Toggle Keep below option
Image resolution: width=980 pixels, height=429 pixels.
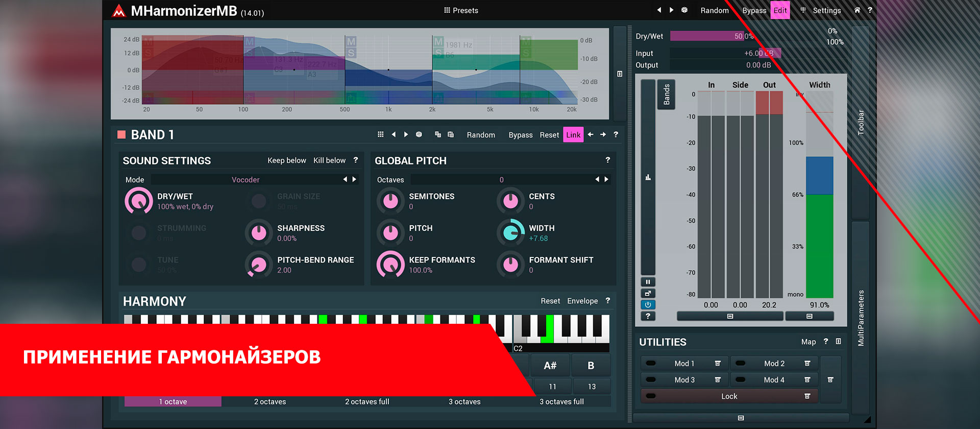tap(287, 160)
